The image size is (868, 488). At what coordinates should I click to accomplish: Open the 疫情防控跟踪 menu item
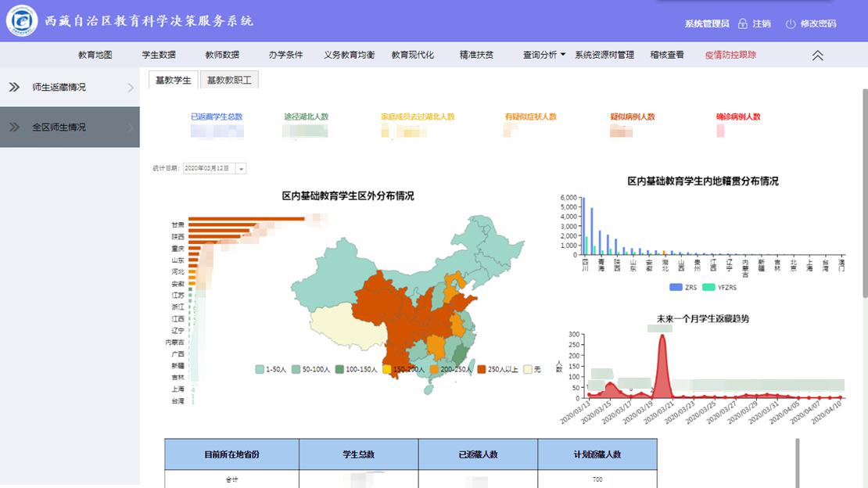730,55
